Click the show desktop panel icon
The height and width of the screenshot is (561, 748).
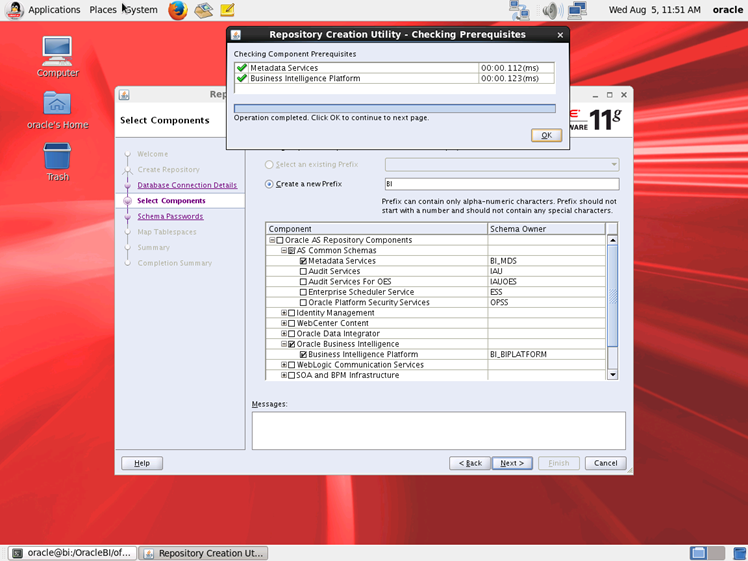coord(738,553)
